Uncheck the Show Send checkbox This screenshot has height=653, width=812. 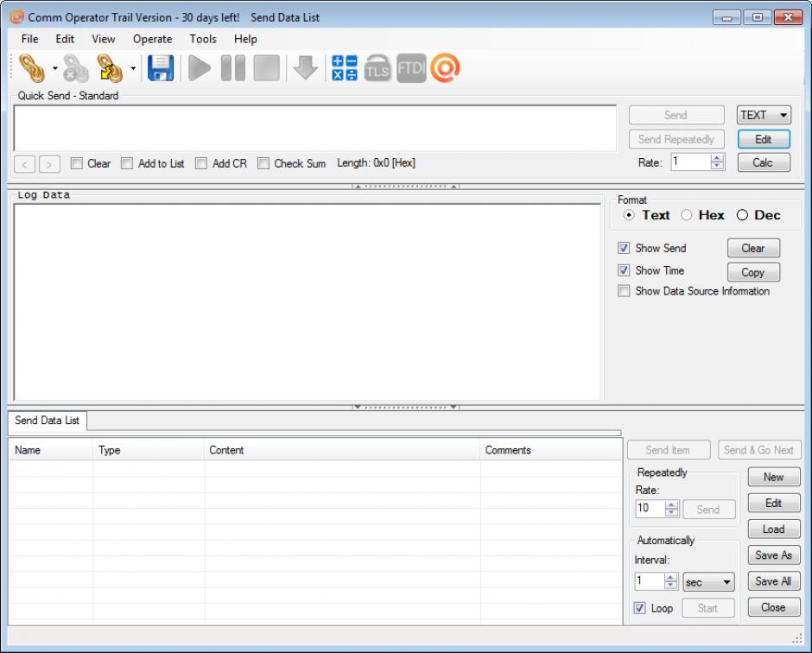pyautogui.click(x=624, y=248)
